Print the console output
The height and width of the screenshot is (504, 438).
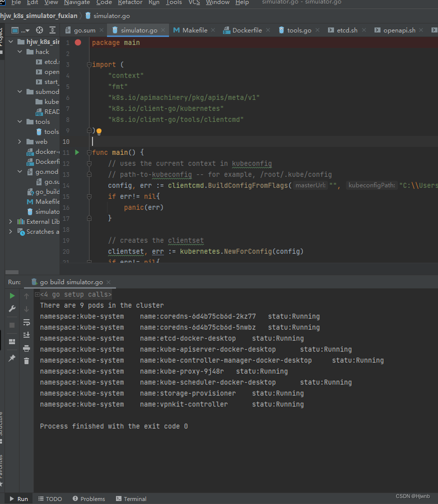pyautogui.click(x=26, y=348)
